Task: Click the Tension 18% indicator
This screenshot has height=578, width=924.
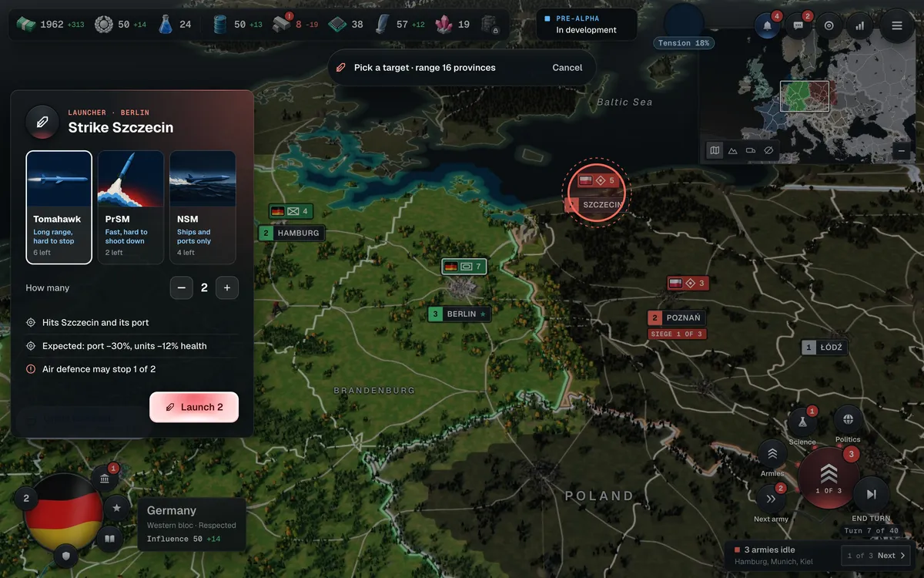Action: coord(684,43)
